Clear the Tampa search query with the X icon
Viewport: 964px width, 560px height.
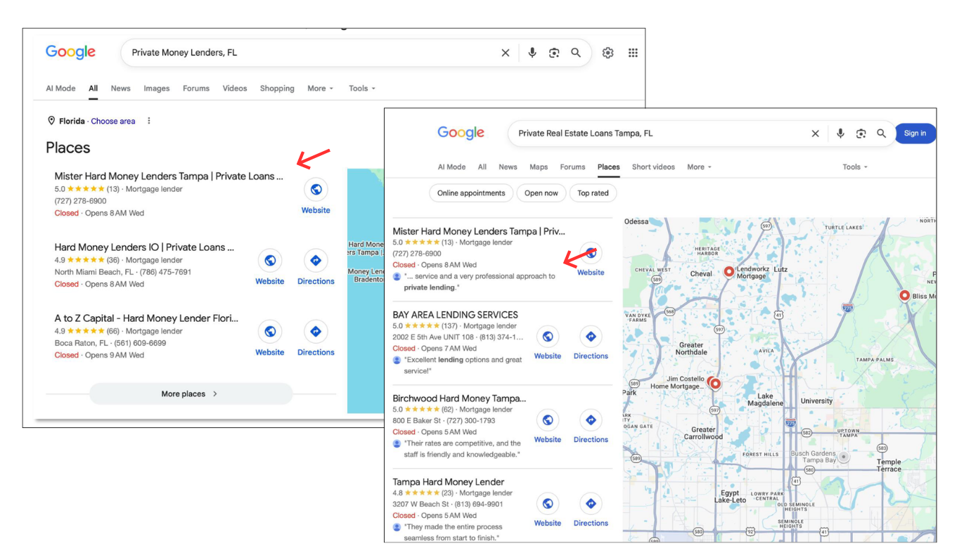point(816,134)
